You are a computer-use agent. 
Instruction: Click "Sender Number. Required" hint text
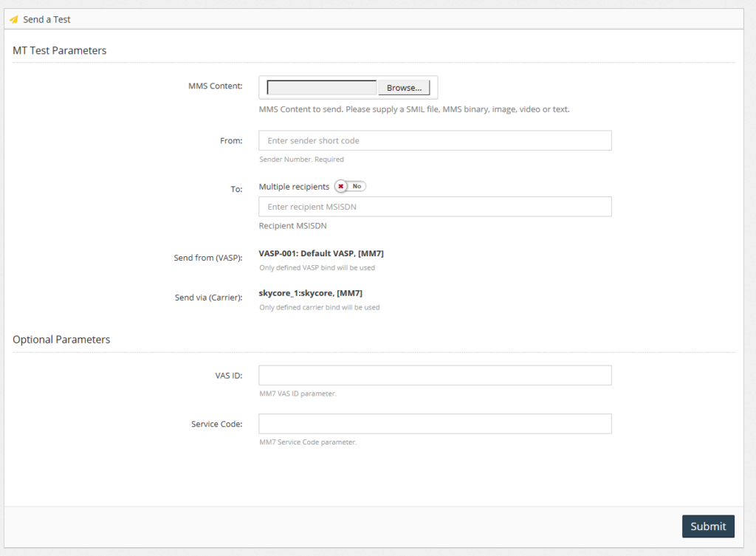tap(301, 159)
